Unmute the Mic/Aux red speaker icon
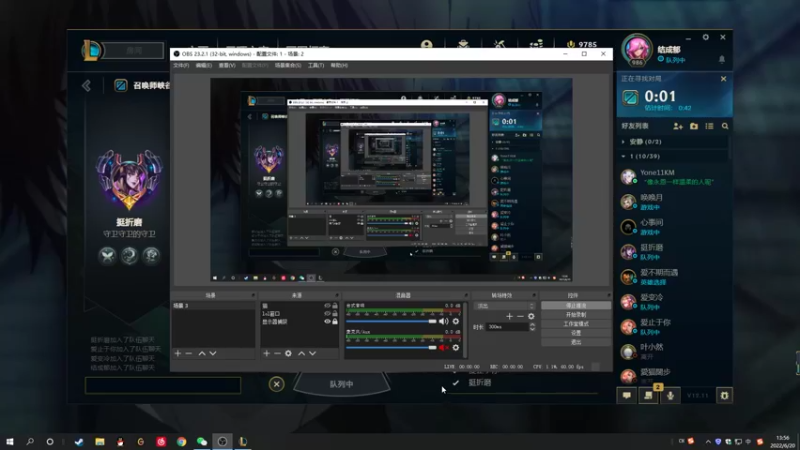 tap(443, 347)
